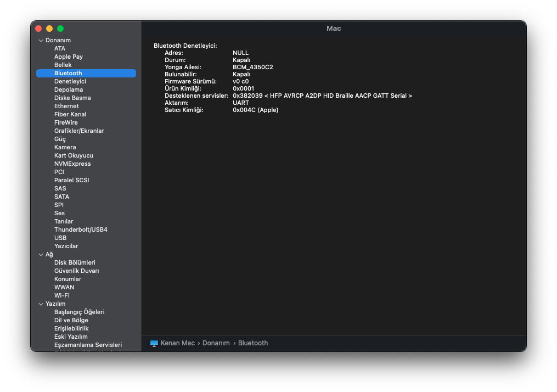Collapse the Ağ section

(41, 255)
